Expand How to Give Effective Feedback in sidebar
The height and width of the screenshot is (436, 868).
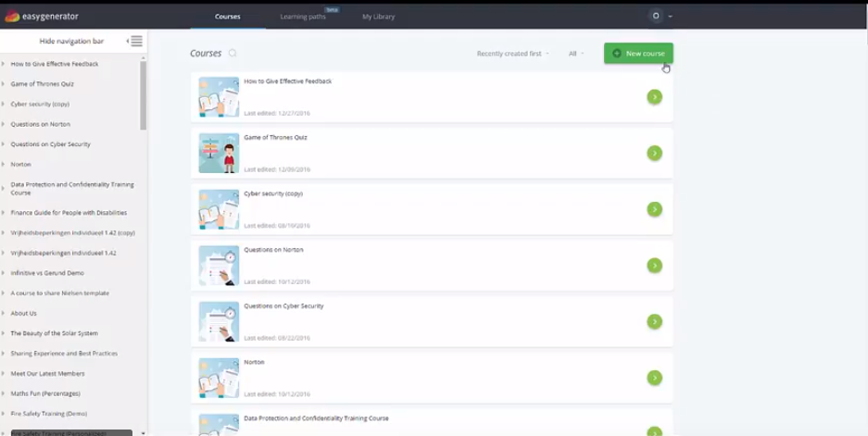tap(3, 64)
